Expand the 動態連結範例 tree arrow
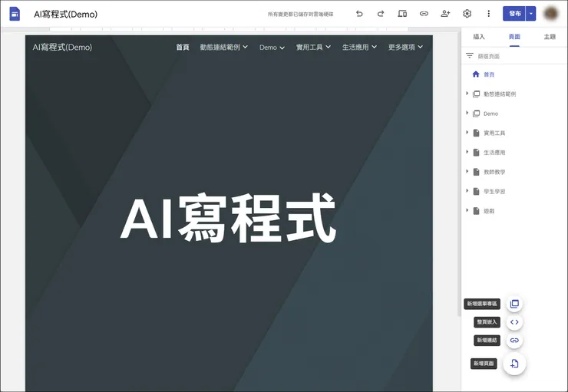The width and height of the screenshot is (568, 392). tap(467, 94)
